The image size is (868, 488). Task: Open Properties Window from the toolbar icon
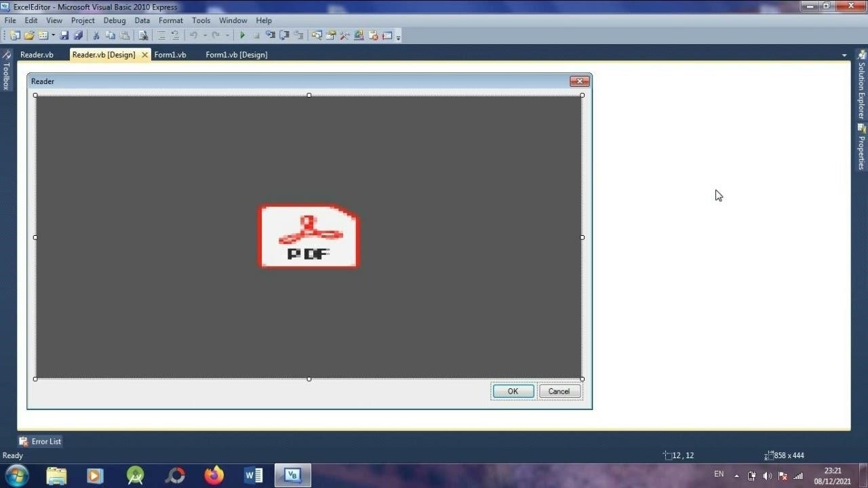click(331, 35)
